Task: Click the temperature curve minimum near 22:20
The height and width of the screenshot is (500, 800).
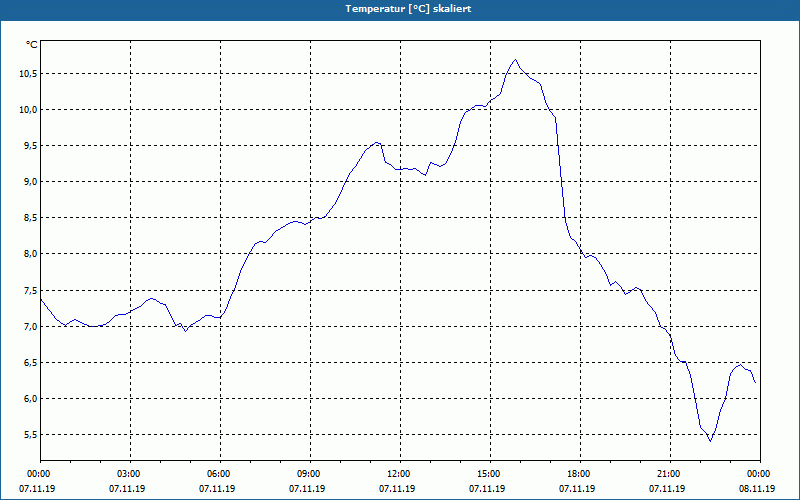Action: (710, 441)
